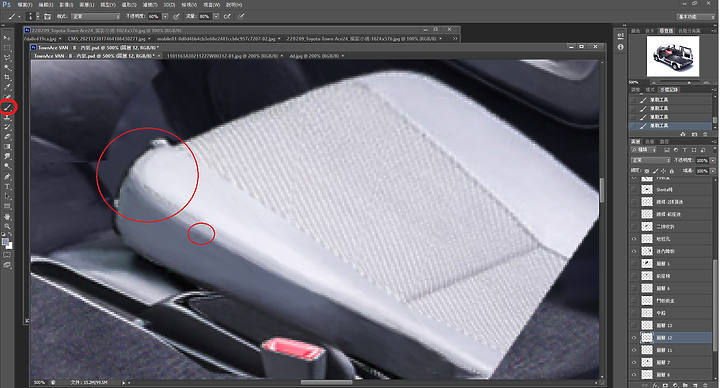Viewport: 720px width, 388px height.
Task: Select the Eyedropper tool
Action: 7,87
